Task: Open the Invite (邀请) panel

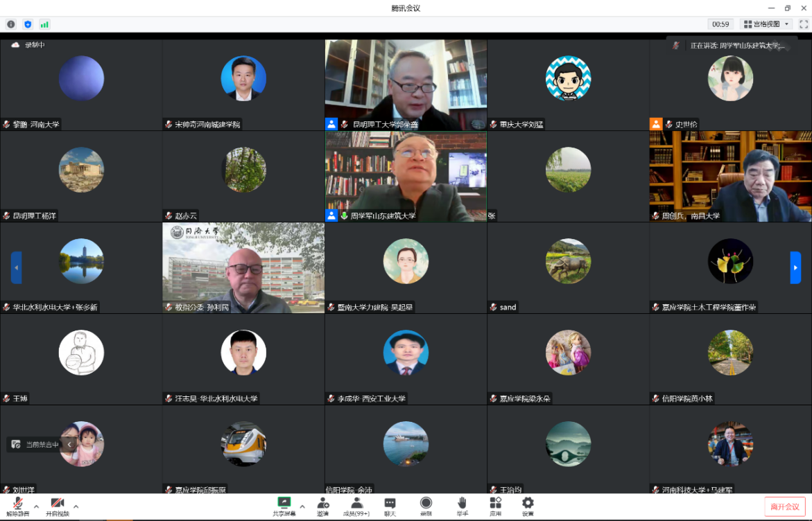Action: 322,506
